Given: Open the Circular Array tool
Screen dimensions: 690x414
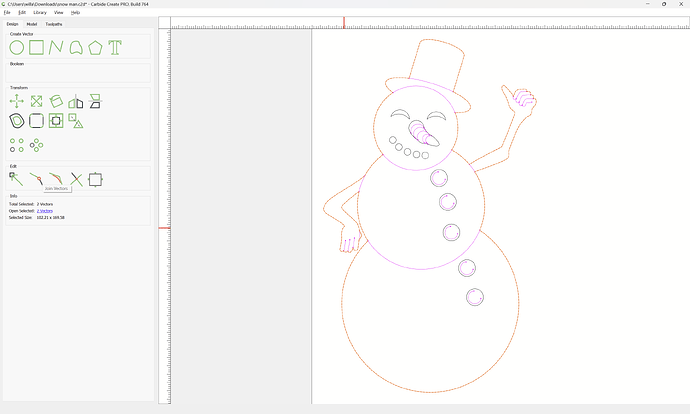Looking at the screenshot, I should coord(37,145).
